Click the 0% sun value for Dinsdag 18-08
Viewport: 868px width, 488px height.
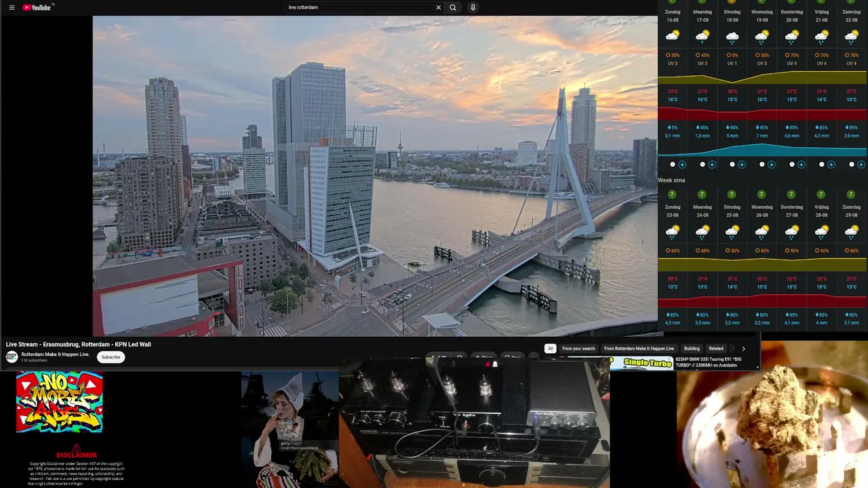click(x=732, y=55)
